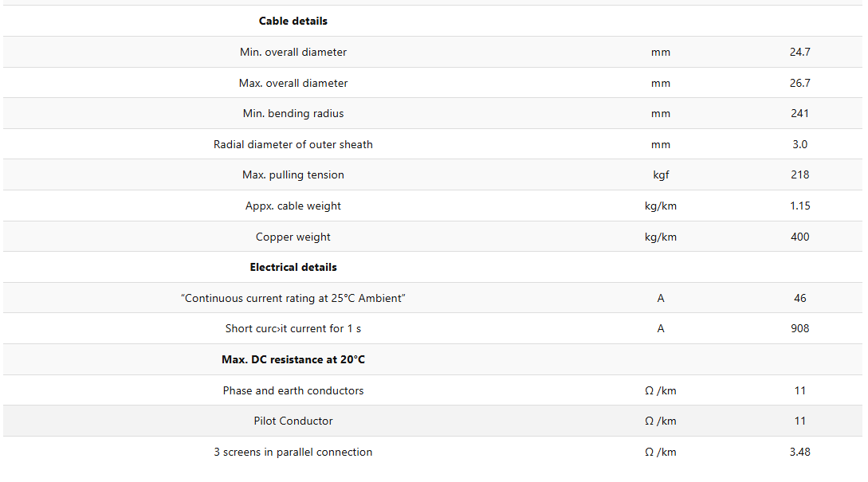The height and width of the screenshot is (482, 868).
Task: Select the 24.7 diameter value
Action: click(800, 52)
